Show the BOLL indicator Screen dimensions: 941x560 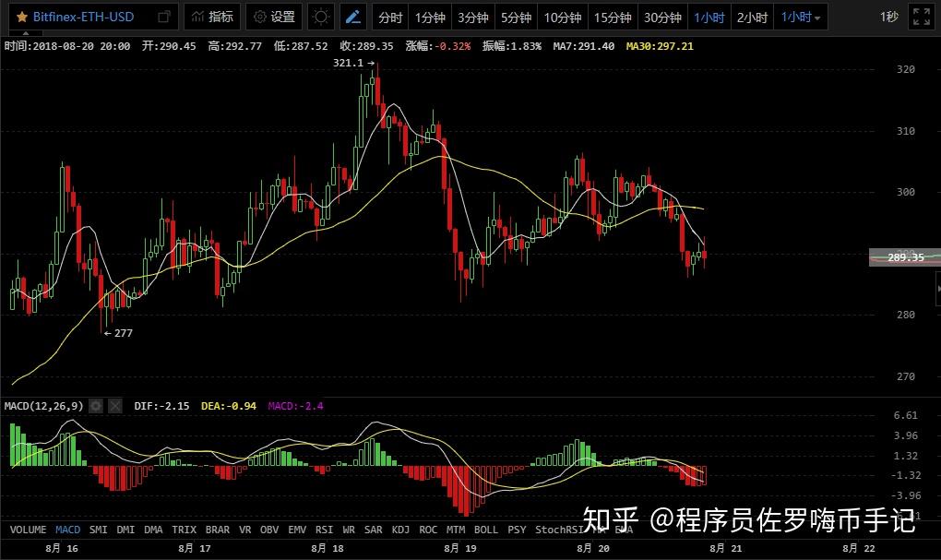click(x=486, y=530)
